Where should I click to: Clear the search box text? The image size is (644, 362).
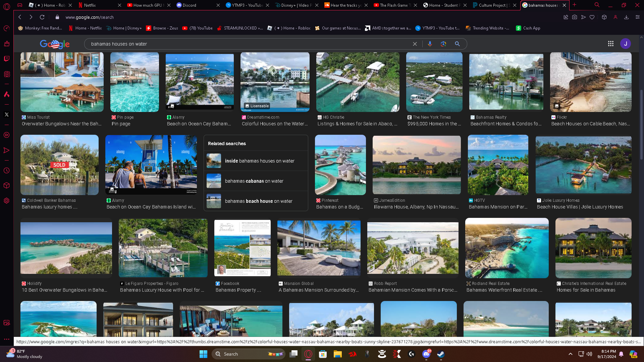(415, 44)
